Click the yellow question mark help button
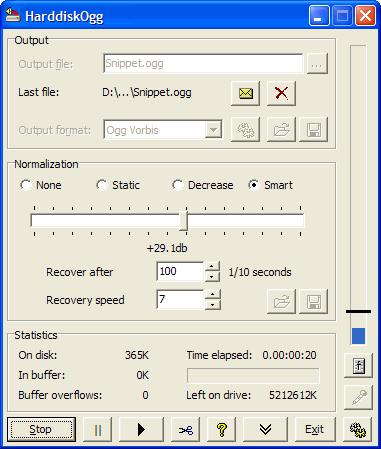This screenshot has height=449, width=381. point(222,430)
